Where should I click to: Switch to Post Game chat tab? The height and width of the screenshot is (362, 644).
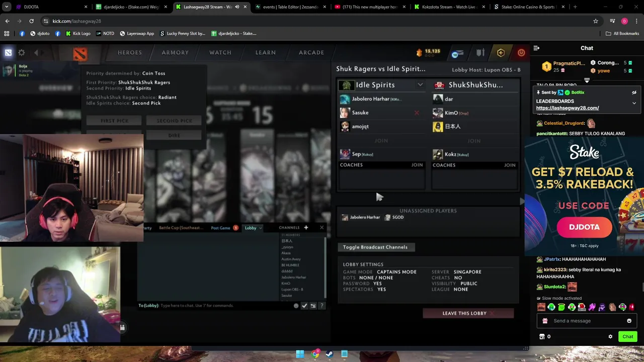(220, 228)
